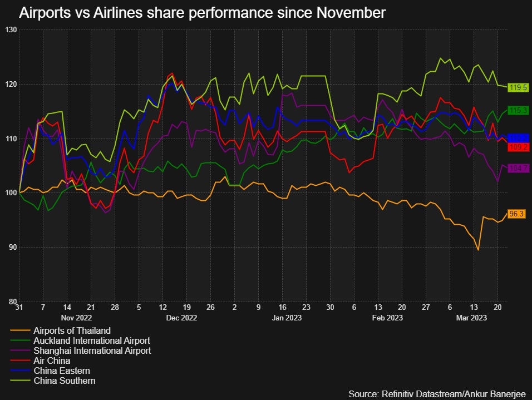Screen dimensions: 532x400
Task: Click the red 109.2 value label
Action: [518, 147]
